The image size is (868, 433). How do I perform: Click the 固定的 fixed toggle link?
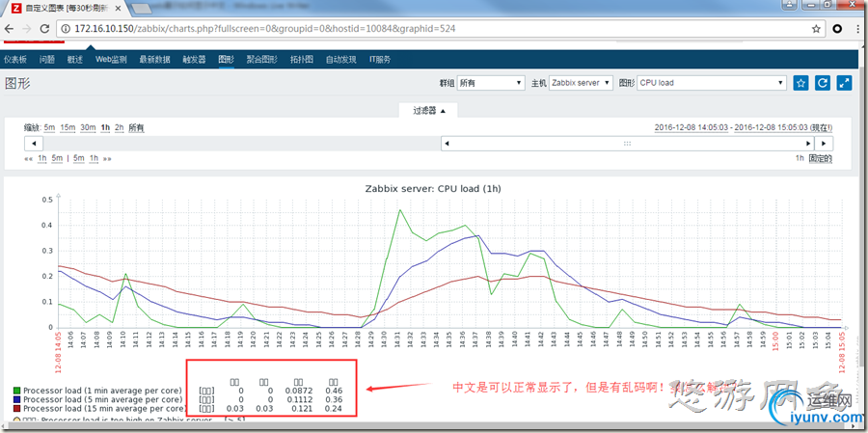tap(821, 158)
